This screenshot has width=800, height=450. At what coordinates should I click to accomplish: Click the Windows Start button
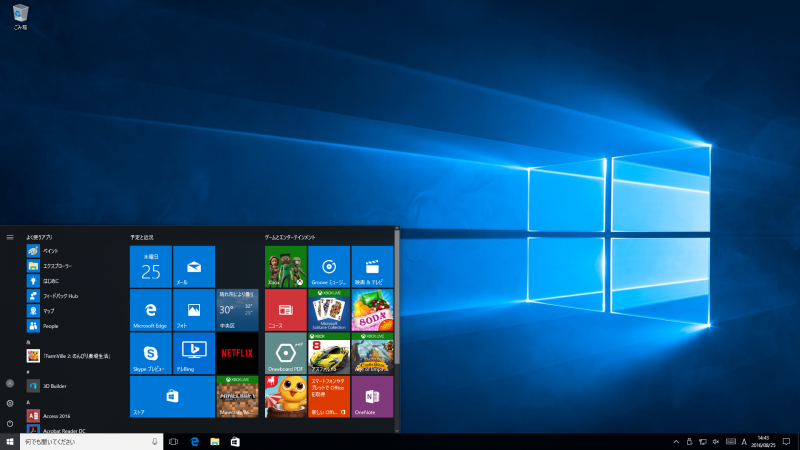click(10, 442)
